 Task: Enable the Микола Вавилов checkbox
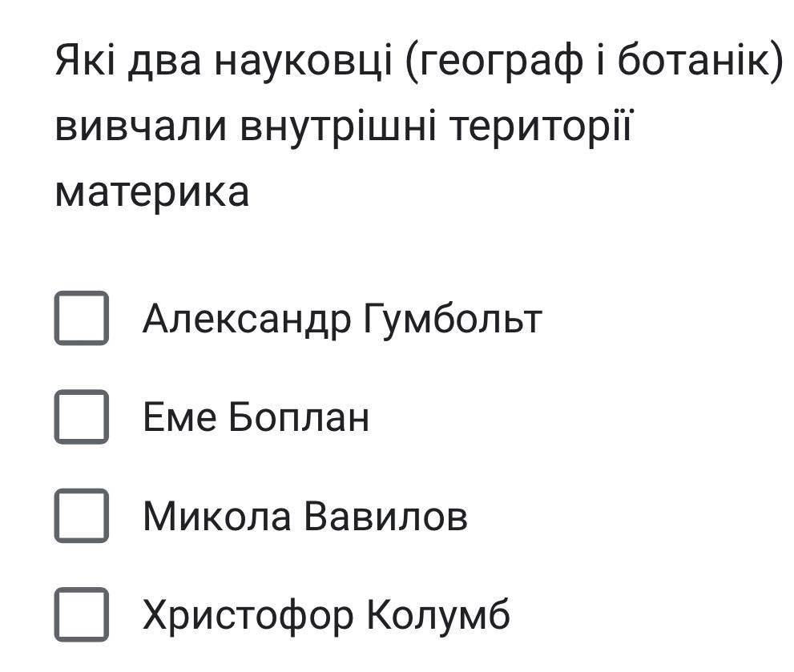[81, 516]
